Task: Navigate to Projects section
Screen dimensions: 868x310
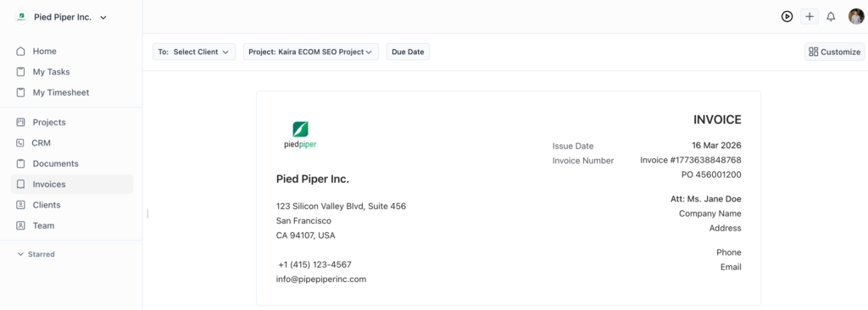Action: pos(49,122)
